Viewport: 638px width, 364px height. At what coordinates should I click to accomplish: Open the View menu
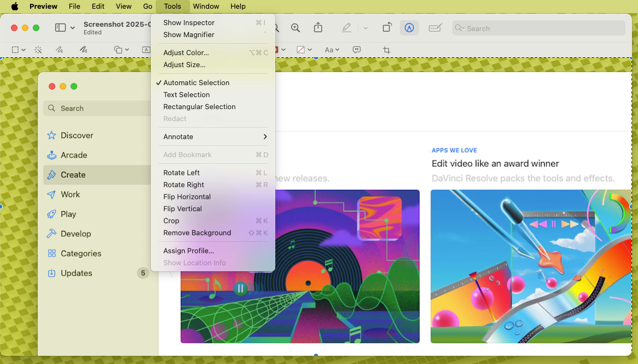pyautogui.click(x=123, y=6)
